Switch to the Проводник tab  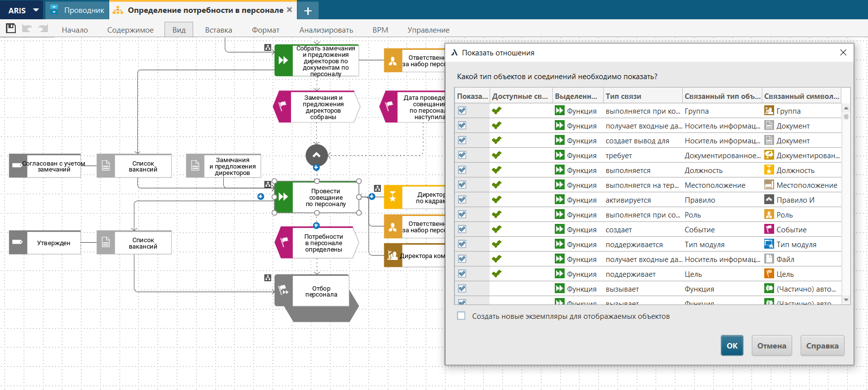point(78,10)
